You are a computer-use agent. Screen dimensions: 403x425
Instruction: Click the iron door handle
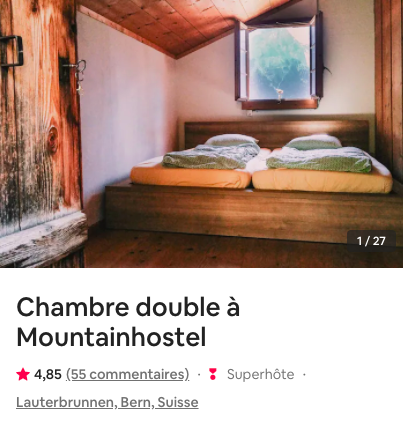[12, 51]
